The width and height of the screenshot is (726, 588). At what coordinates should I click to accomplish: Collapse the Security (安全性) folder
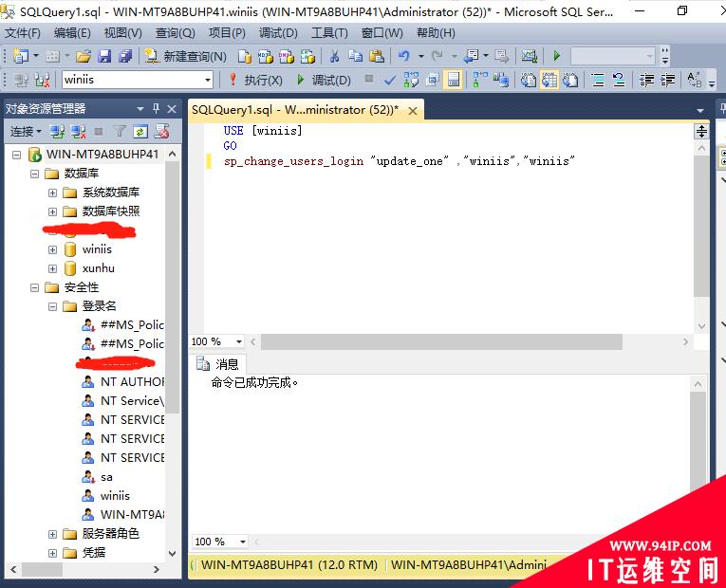[x=34, y=287]
